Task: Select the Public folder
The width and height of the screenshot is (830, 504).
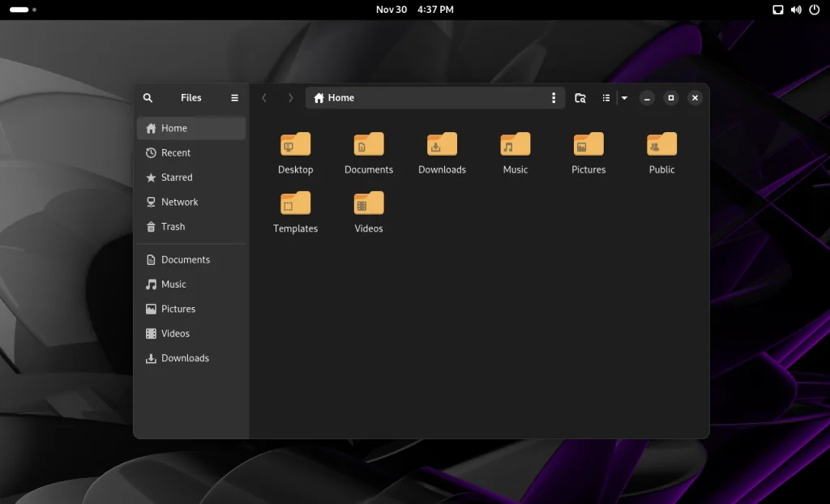Action: point(661,145)
